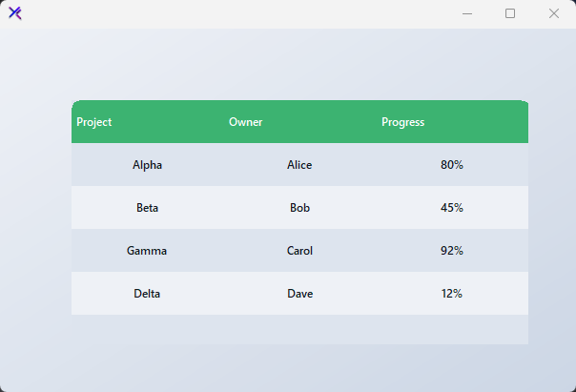Select the 45% progress cell
The height and width of the screenshot is (392, 576).
coord(452,208)
